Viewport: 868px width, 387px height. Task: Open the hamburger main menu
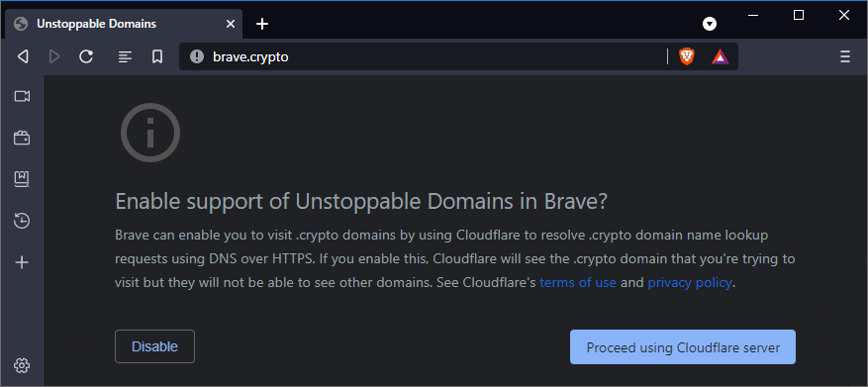845,56
